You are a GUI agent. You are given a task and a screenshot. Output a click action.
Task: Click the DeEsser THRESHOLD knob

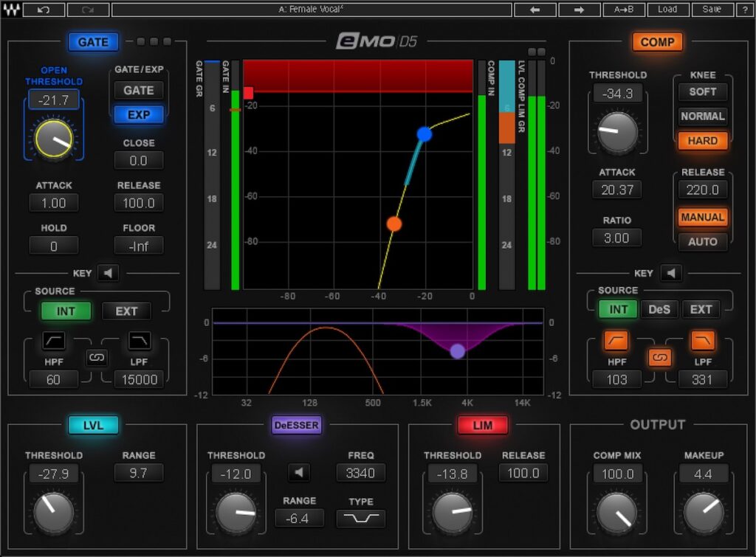coord(236,512)
